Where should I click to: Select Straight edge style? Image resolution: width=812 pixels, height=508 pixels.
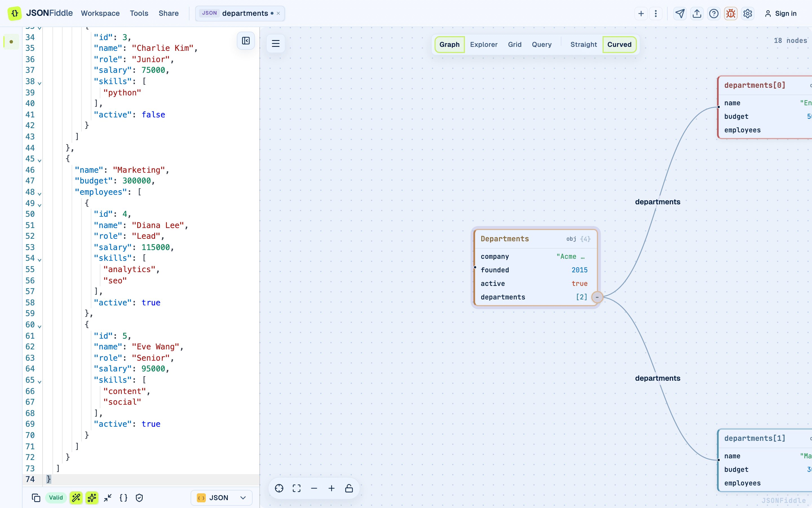[x=584, y=44]
